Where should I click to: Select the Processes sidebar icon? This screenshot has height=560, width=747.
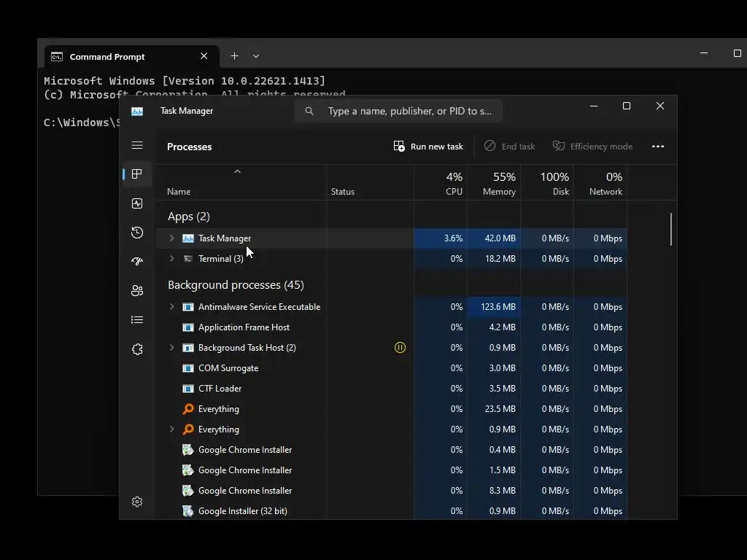tap(137, 174)
